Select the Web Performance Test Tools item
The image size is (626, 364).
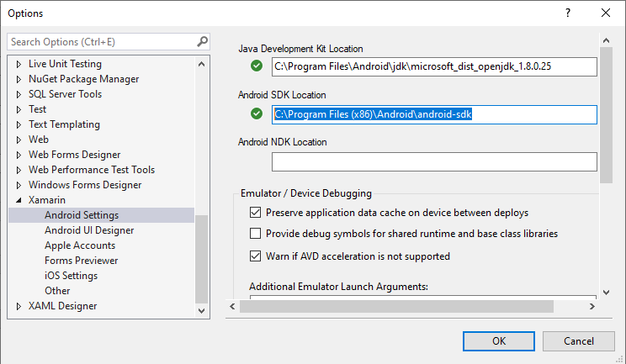[92, 170]
